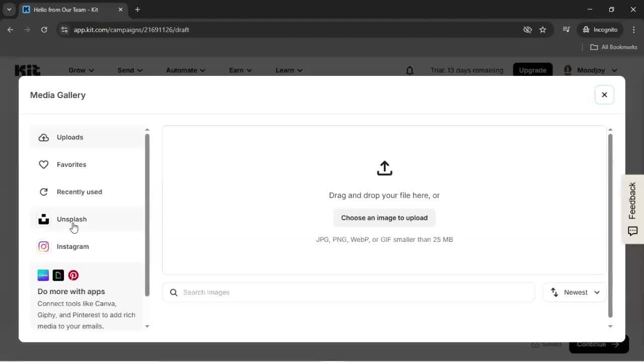Screen dimensions: 644x362
Task: Open the Uploads section in the media sidebar
Action: click(69, 137)
